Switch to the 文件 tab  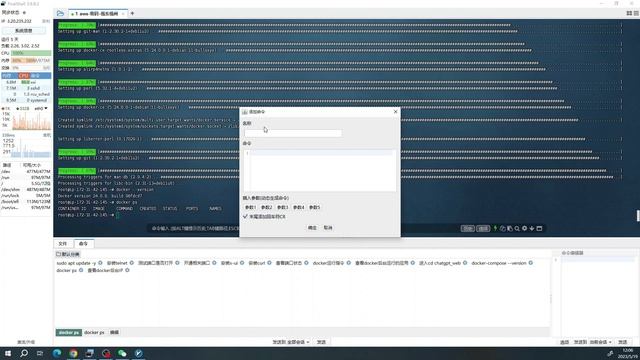pos(62,244)
